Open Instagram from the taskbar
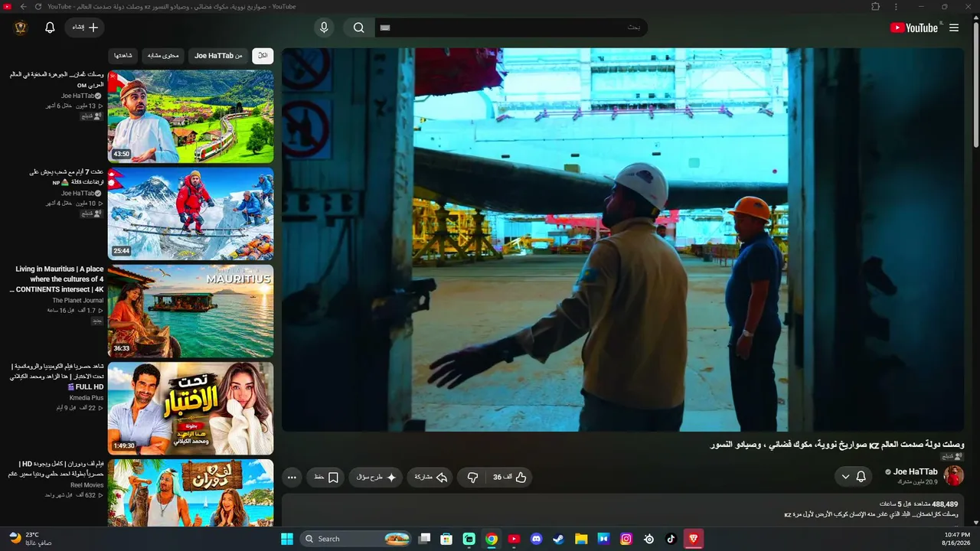The width and height of the screenshot is (980, 551). coord(626,539)
